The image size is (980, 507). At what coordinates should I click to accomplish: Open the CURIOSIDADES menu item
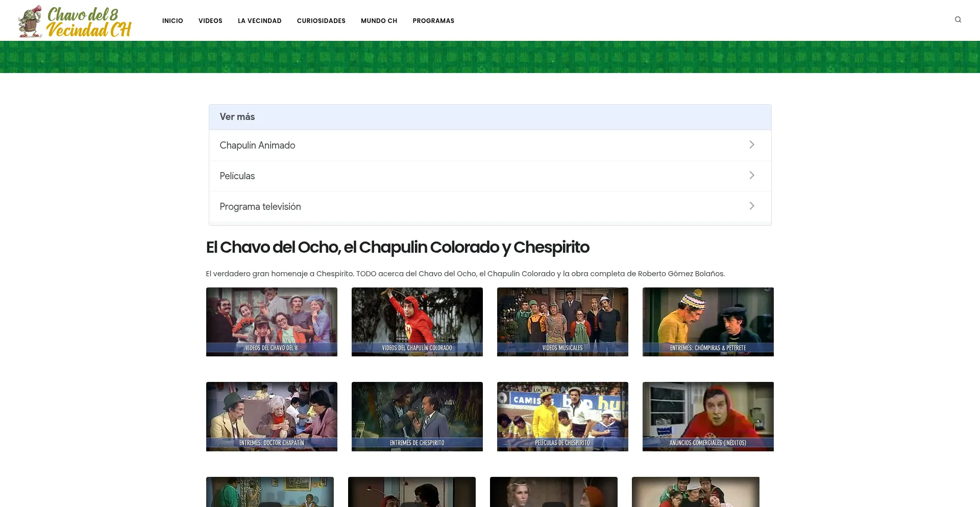click(321, 21)
